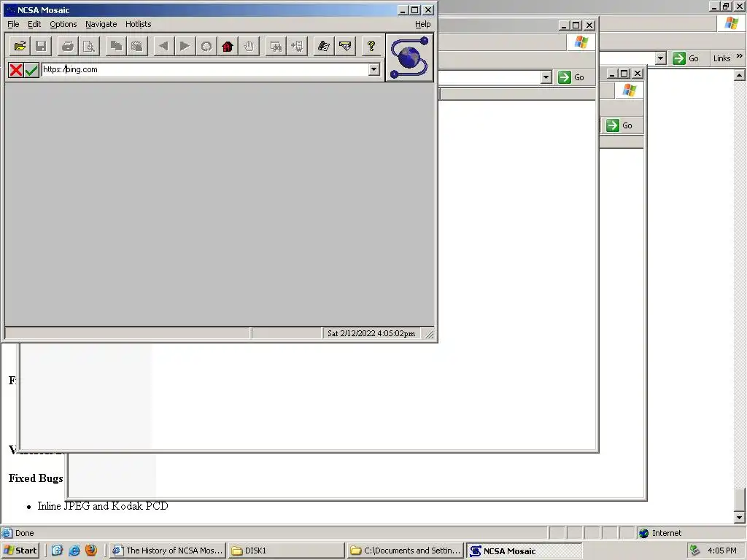Open the Hotlists menu
Viewport: 747px width, 560px height.
tap(138, 24)
